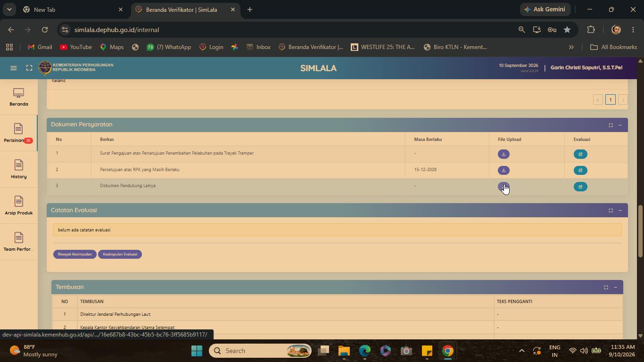The height and width of the screenshot is (362, 644).
Task: Go to Arsip Produk in sidebar
Action: pyautogui.click(x=18, y=206)
